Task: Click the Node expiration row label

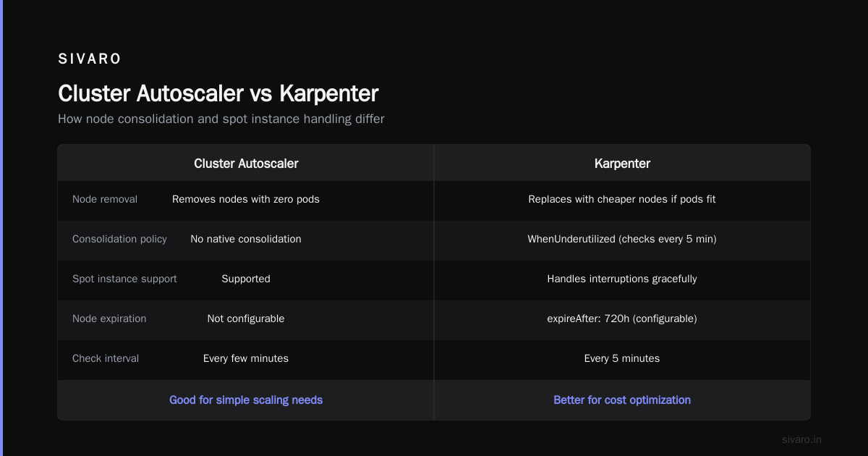Action: point(109,318)
